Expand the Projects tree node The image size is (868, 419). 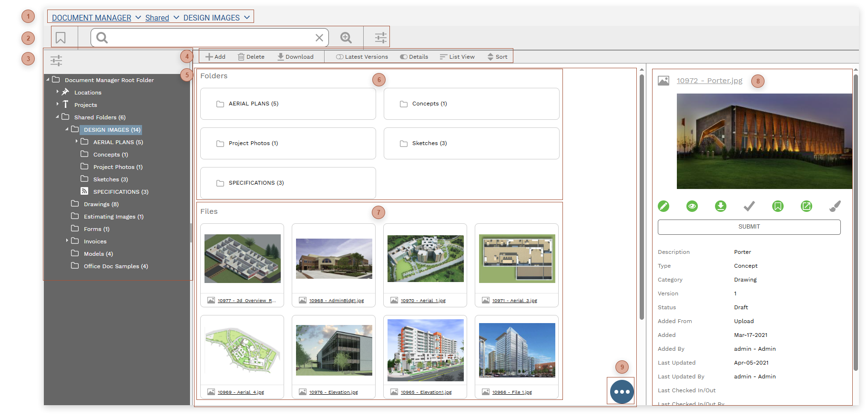(x=58, y=105)
